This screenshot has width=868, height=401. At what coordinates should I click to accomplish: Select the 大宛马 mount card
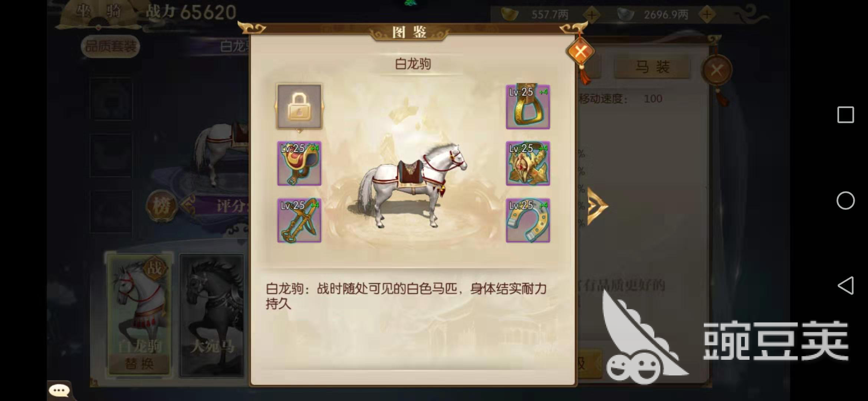(x=212, y=316)
